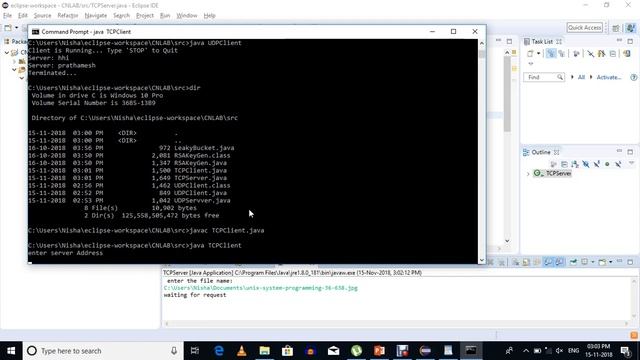
Task: Click Focus on Workweek icon
Action: click(576, 53)
